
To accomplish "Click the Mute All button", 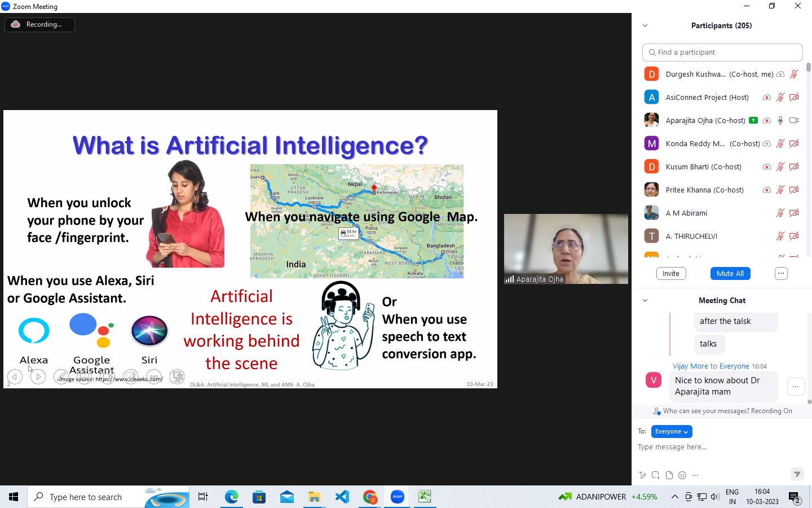I will 730,273.
